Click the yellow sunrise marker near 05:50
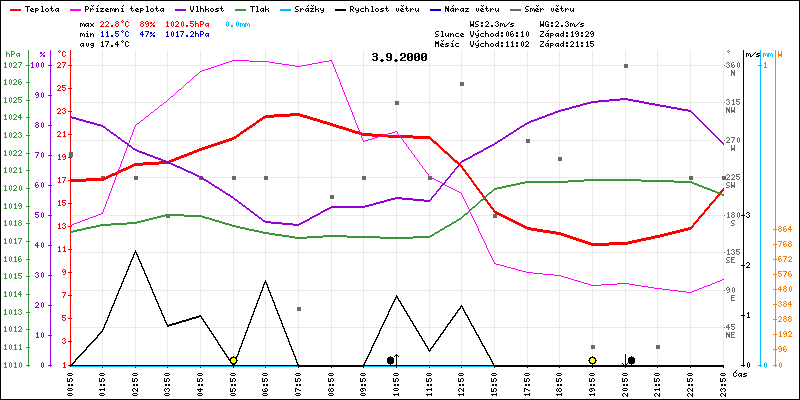This screenshot has height=400, width=800. click(x=233, y=360)
